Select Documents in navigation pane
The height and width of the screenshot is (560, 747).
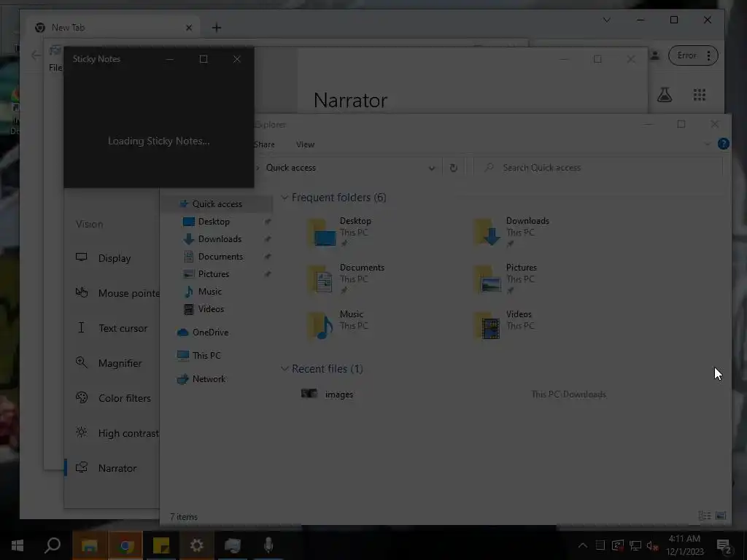point(220,257)
